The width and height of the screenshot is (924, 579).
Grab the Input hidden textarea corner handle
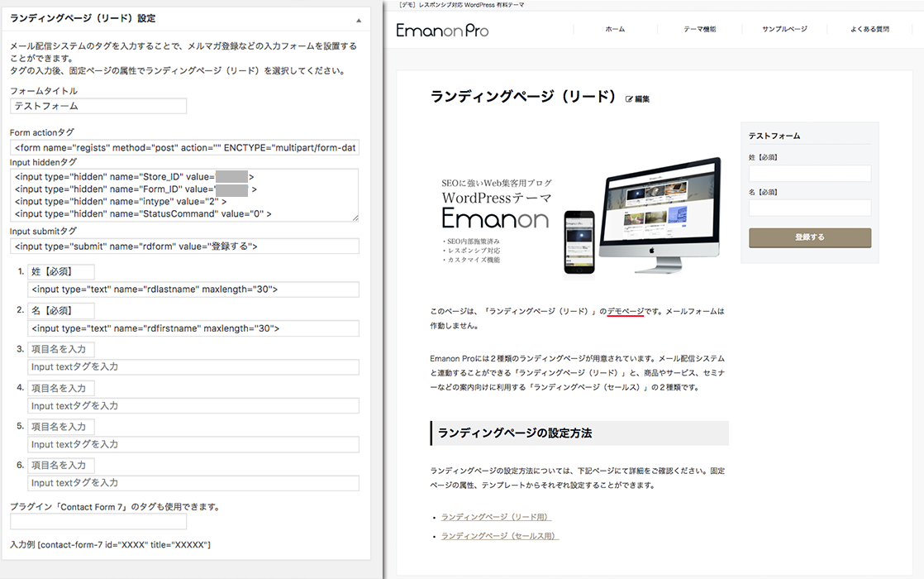click(355, 218)
